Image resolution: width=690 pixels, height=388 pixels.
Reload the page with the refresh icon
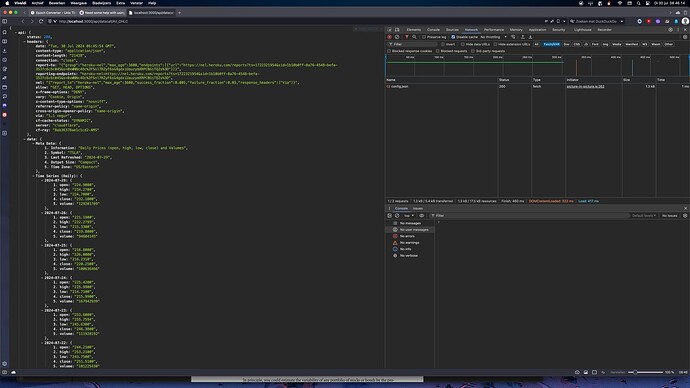pos(41,21)
